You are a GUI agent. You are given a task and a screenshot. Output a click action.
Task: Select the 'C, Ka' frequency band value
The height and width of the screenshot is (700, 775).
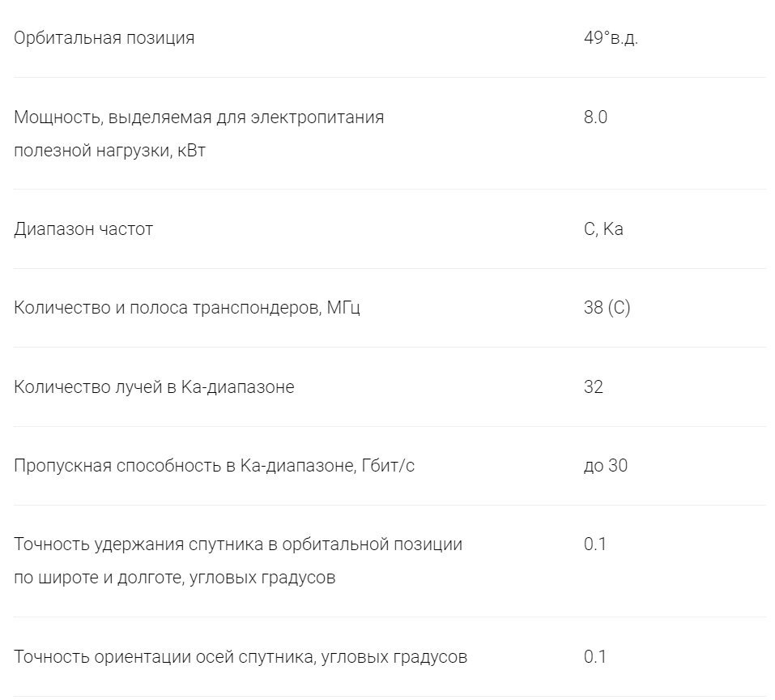603,229
